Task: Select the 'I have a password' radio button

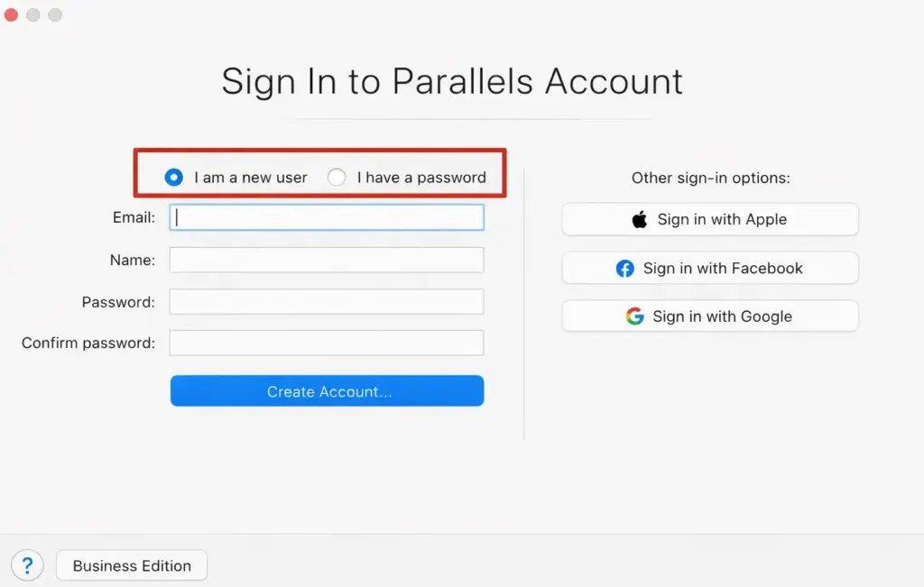Action: (336, 177)
